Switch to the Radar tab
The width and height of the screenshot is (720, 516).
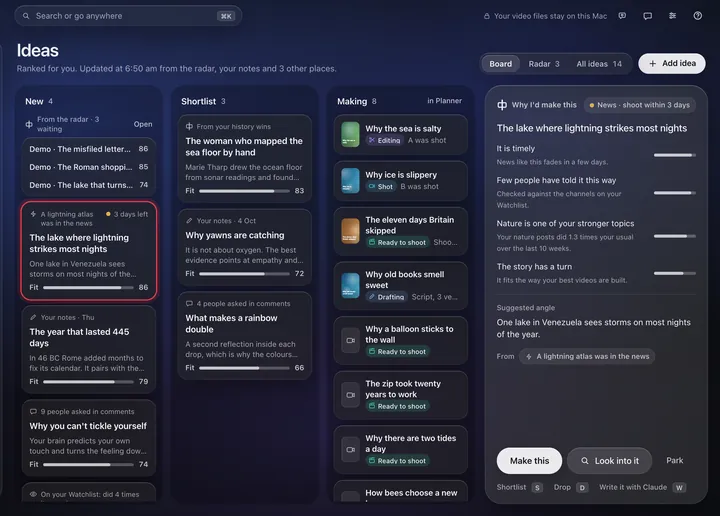(x=544, y=64)
